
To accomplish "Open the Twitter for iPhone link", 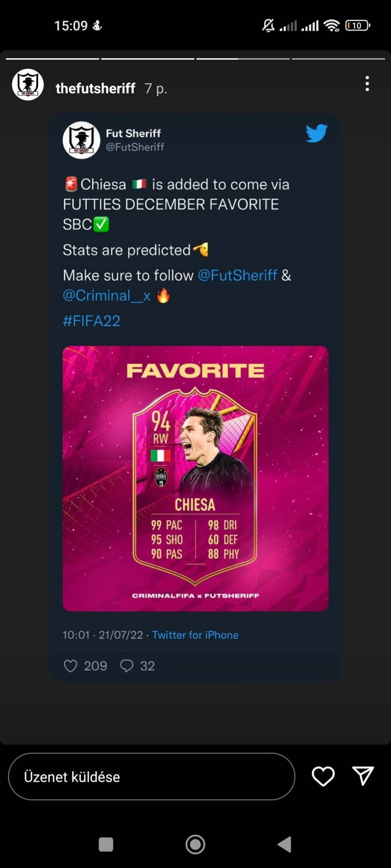I will (195, 635).
